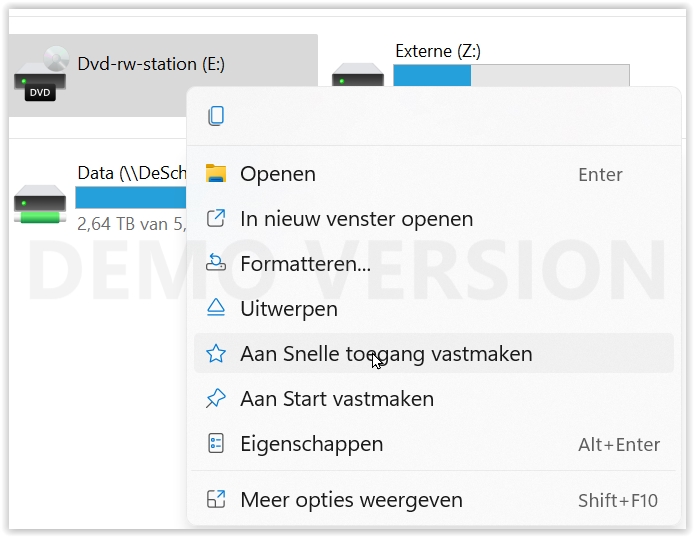Click the Formatteren drive icon
Viewport: 694px width, 537px height.
point(216,264)
